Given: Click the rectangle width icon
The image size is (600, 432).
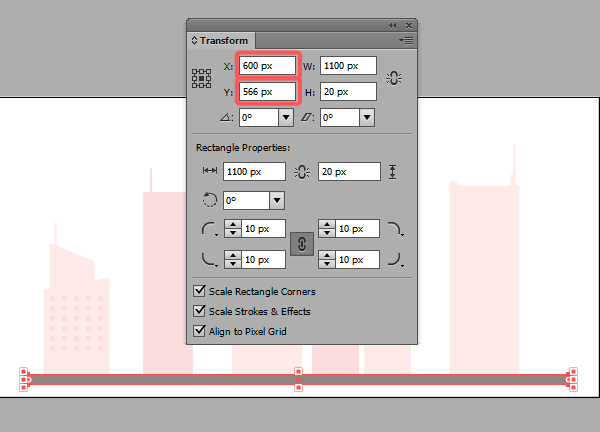Looking at the screenshot, I should pos(210,171).
